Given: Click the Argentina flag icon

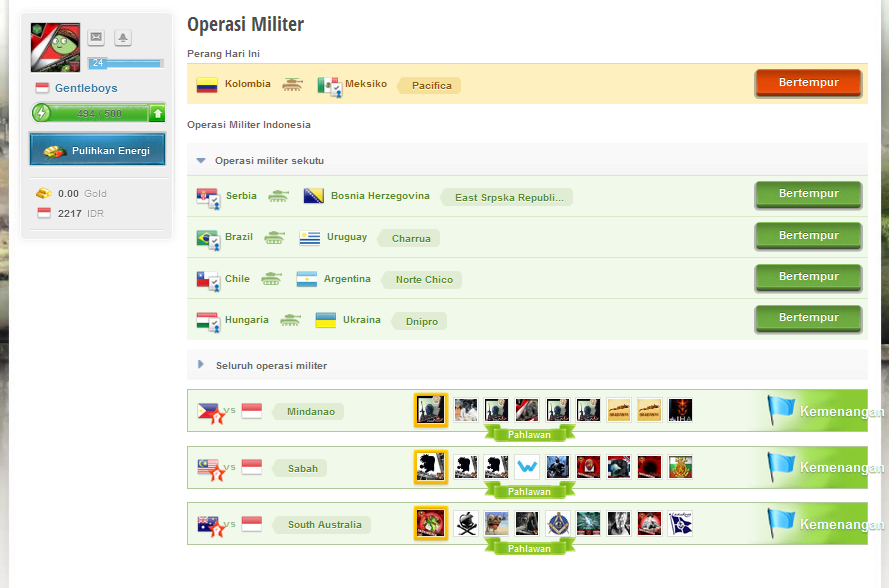Looking at the screenshot, I should click(307, 279).
